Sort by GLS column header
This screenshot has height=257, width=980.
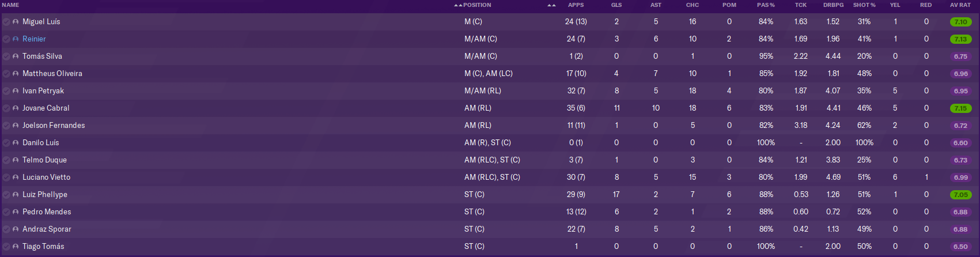pyautogui.click(x=616, y=5)
